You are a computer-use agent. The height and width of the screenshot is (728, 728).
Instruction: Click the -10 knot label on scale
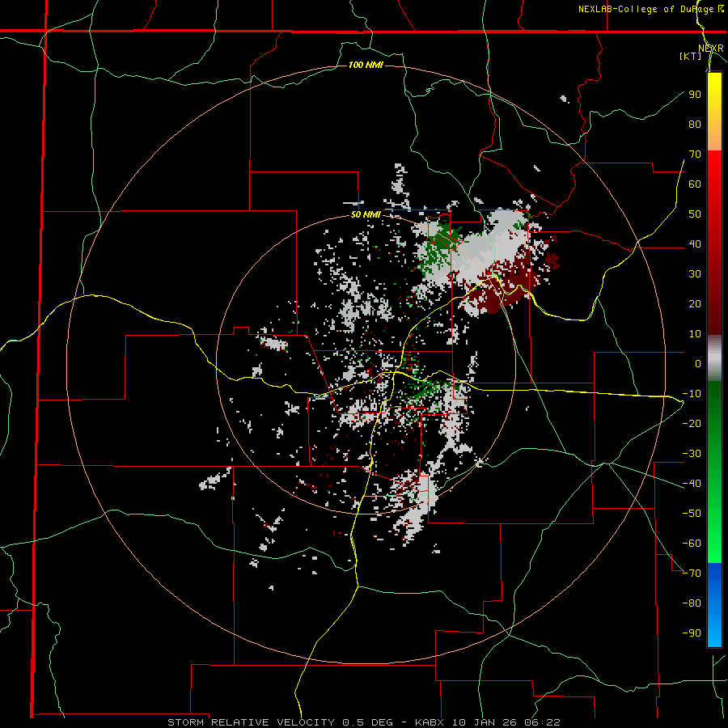click(692, 394)
